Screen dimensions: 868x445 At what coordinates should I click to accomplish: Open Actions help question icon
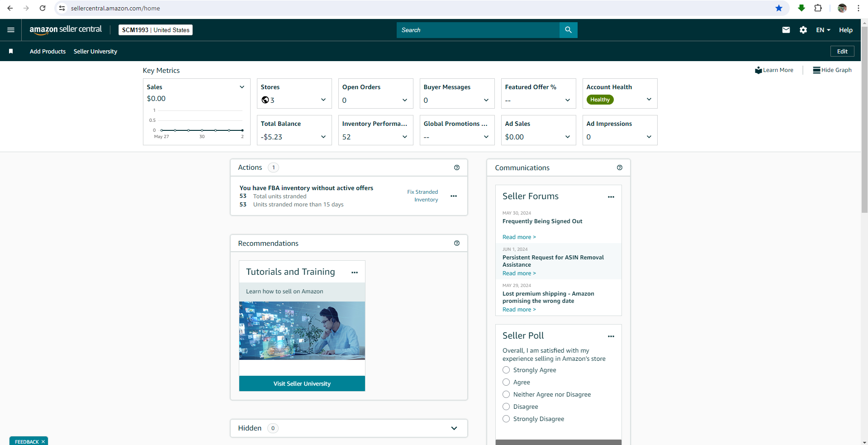pyautogui.click(x=457, y=167)
